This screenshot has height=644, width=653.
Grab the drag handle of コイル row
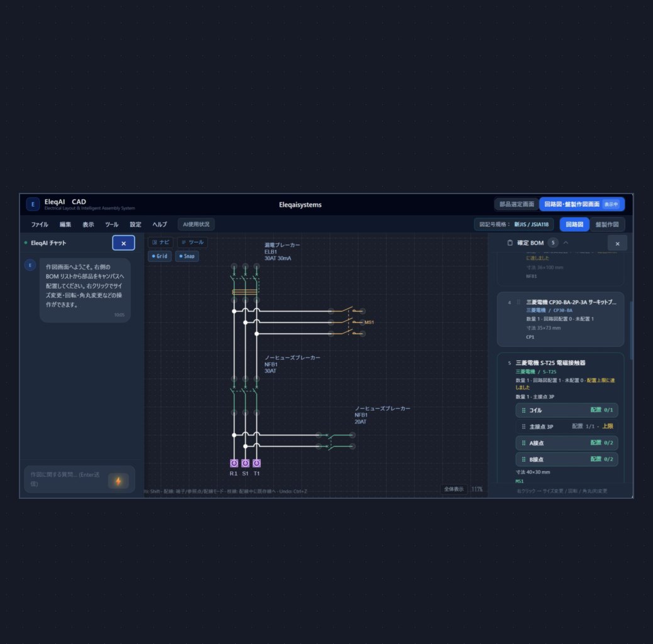(524, 410)
